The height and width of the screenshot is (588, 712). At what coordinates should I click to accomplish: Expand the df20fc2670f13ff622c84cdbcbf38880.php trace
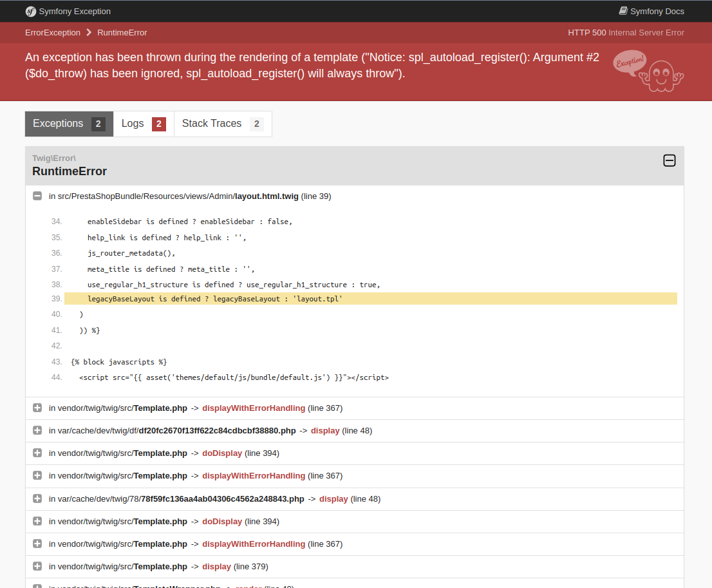pos(37,430)
